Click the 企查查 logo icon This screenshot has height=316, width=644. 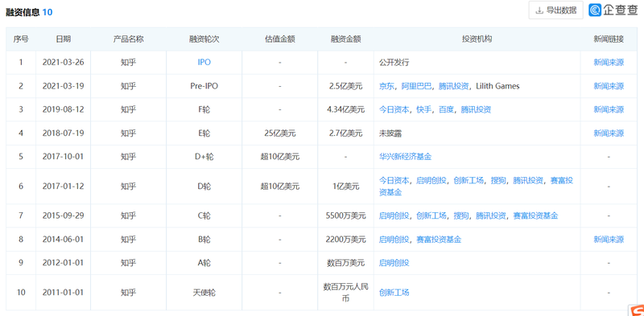pos(595,10)
